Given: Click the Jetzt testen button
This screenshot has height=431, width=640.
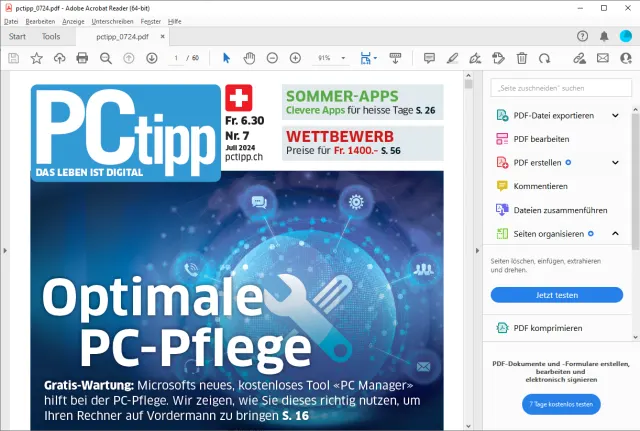Looking at the screenshot, I should tap(557, 295).
